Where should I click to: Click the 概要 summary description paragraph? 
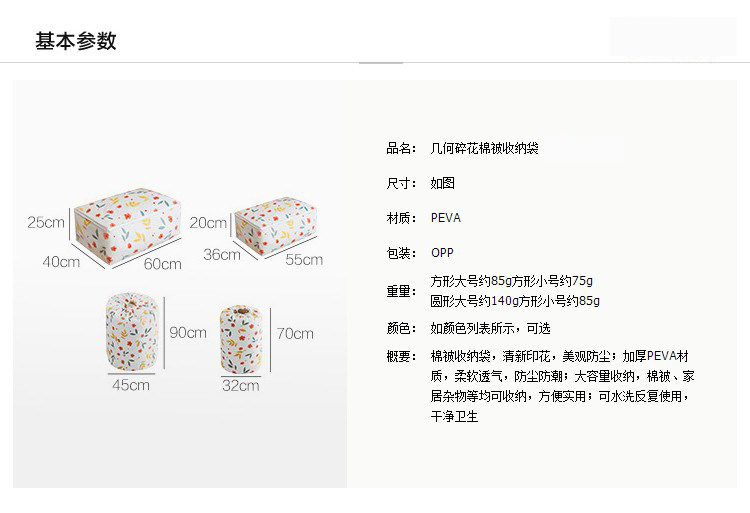coord(562,386)
